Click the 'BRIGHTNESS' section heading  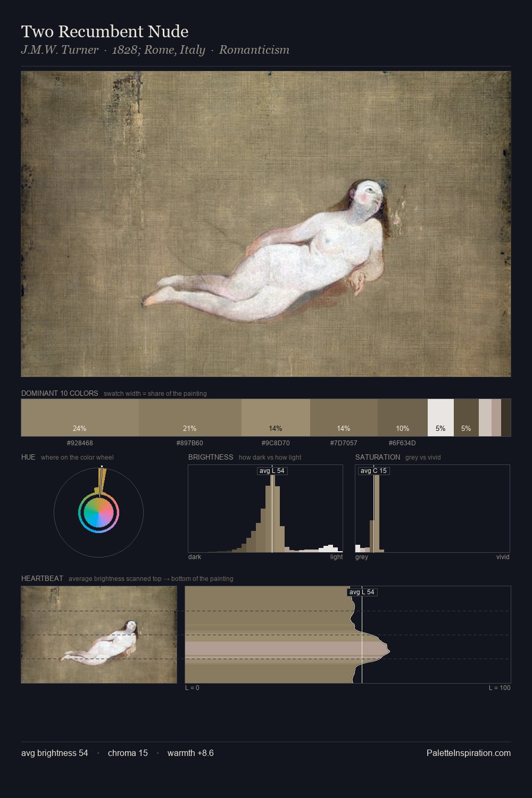click(x=211, y=458)
